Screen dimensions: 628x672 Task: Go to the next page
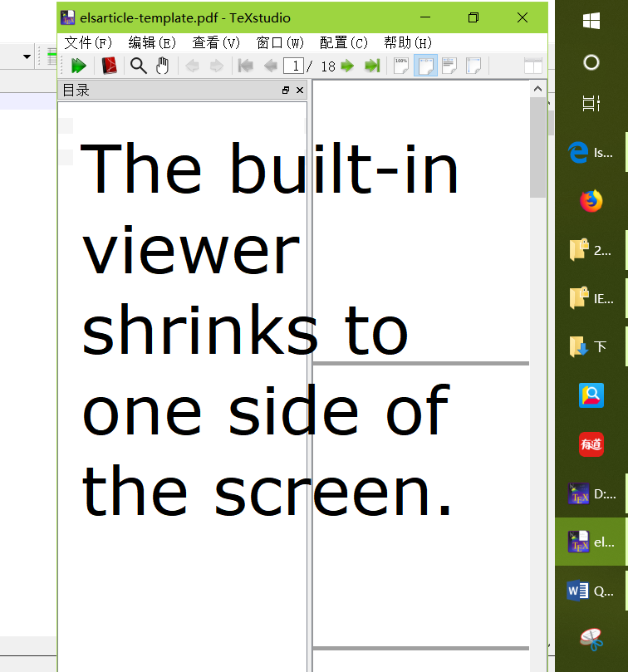(x=347, y=66)
